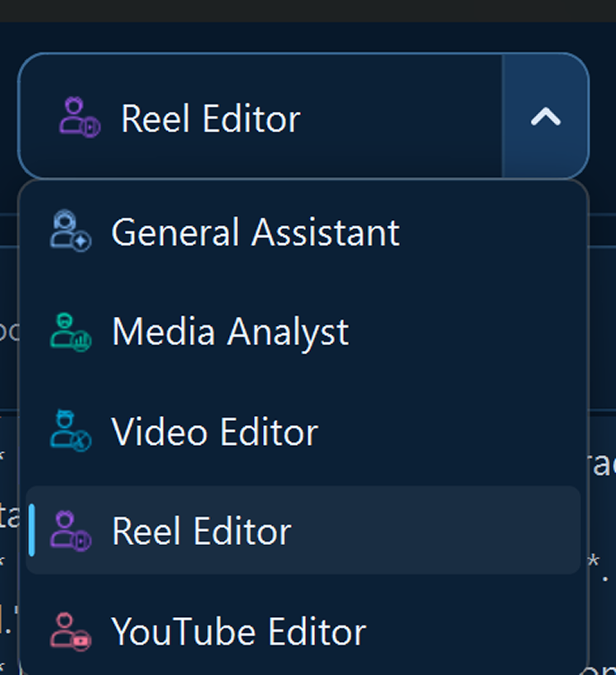The width and height of the screenshot is (616, 675).
Task: Click the green Media Analyst icon
Action: click(x=71, y=332)
